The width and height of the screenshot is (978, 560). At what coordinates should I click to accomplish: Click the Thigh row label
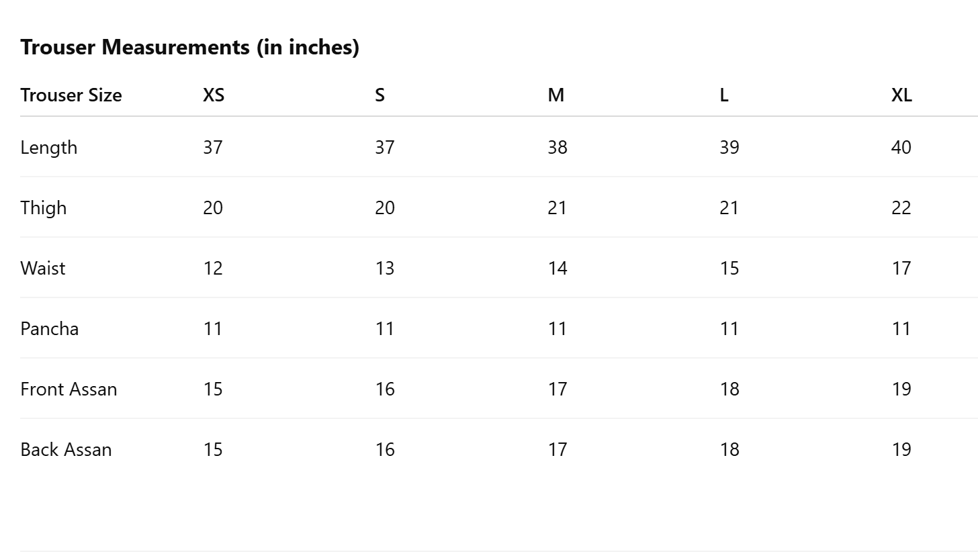[43, 208]
